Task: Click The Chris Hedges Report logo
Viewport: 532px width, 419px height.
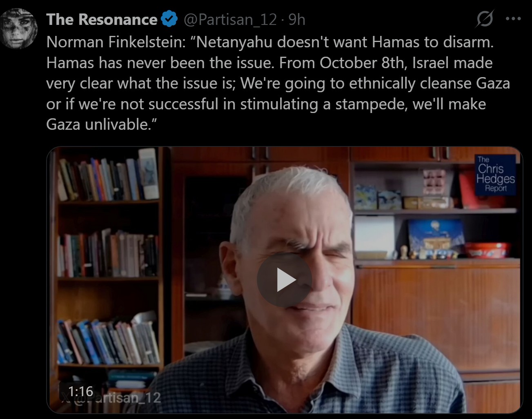Action: click(496, 174)
